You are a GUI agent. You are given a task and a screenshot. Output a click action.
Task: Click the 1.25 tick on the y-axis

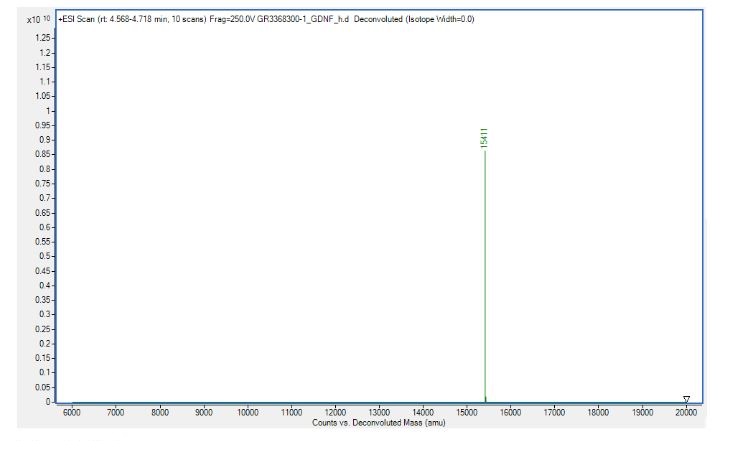tap(43, 38)
